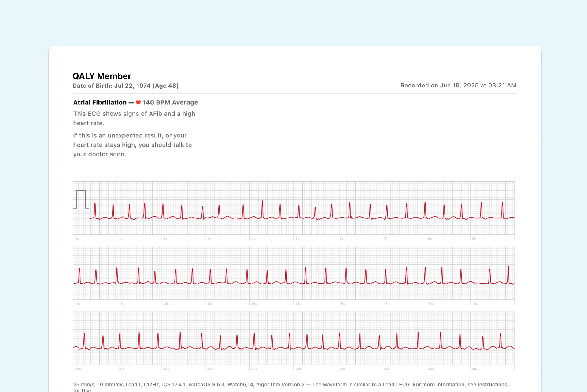587x392 pixels.
Task: Click the 0s time marker
Action: [x=77, y=239]
